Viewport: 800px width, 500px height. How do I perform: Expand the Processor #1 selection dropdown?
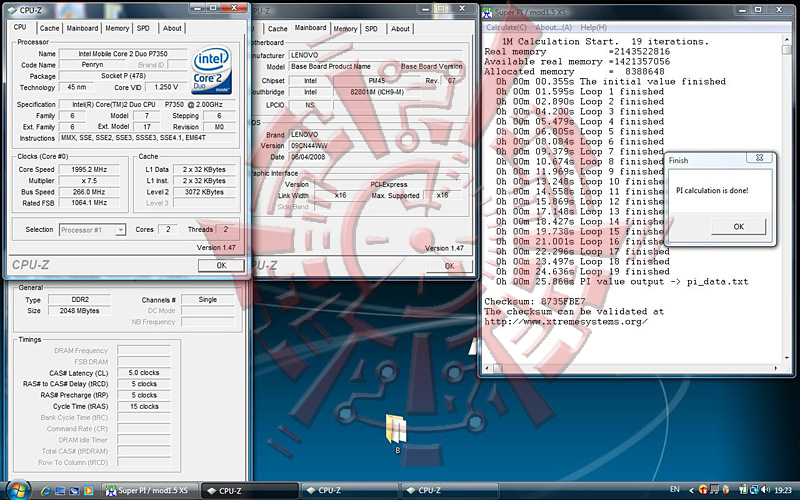120,230
